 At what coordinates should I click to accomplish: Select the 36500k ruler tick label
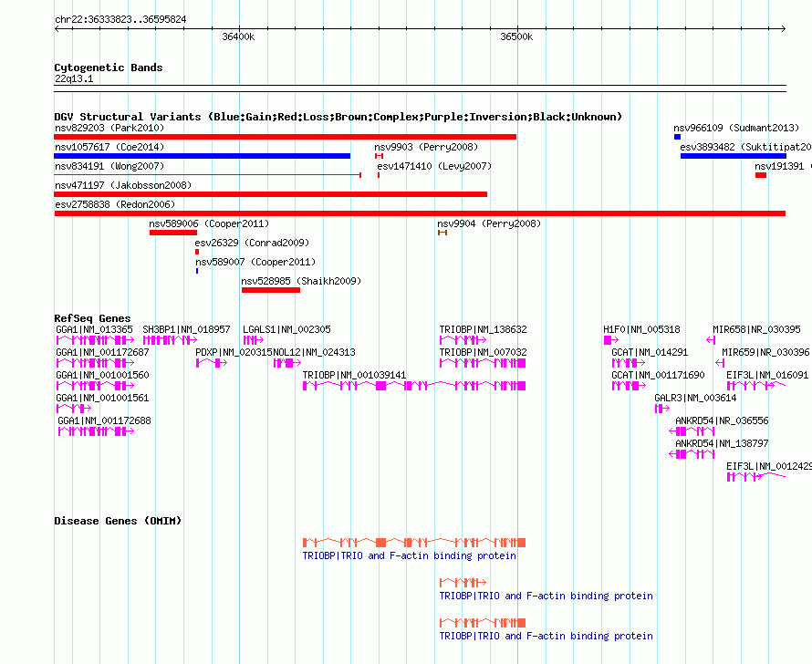tap(516, 36)
